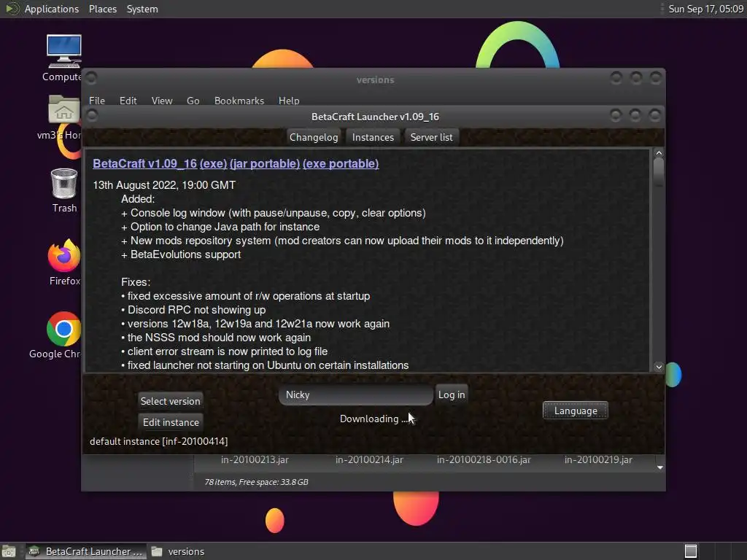The height and width of the screenshot is (560, 747).
Task: Open the (jar portable) download link
Action: pos(264,163)
